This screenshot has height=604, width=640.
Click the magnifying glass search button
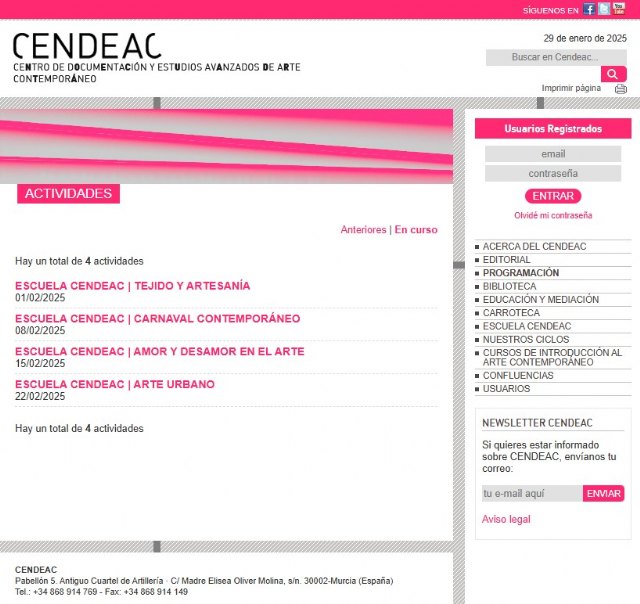pos(613,74)
